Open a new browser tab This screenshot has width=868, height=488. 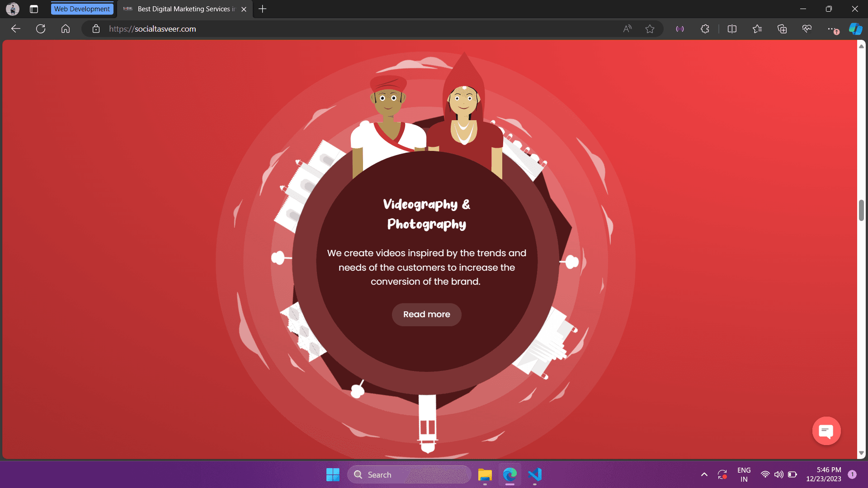click(263, 9)
